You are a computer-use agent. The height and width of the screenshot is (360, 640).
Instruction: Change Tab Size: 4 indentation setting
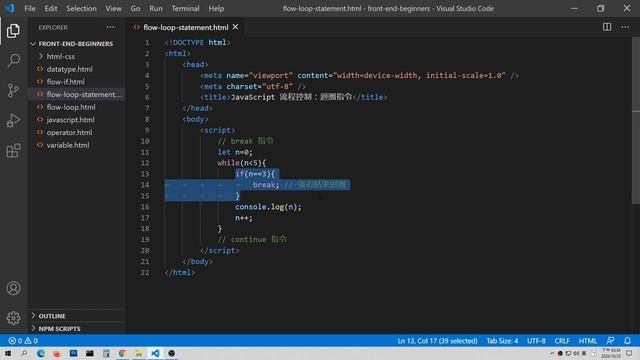click(502, 341)
